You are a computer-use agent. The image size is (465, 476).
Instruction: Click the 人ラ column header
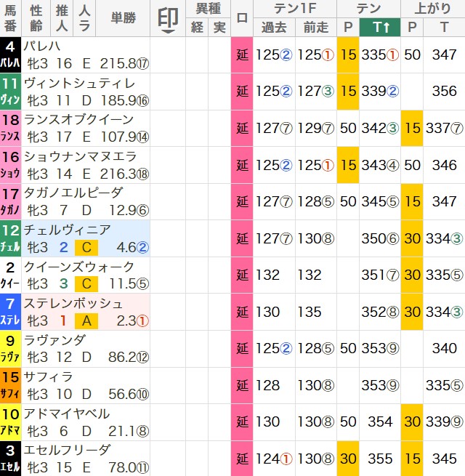[84, 18]
